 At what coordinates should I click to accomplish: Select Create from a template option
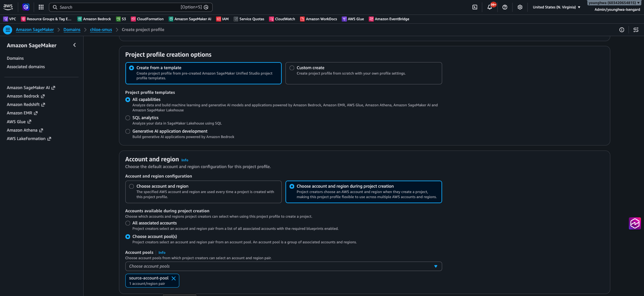tap(203, 73)
